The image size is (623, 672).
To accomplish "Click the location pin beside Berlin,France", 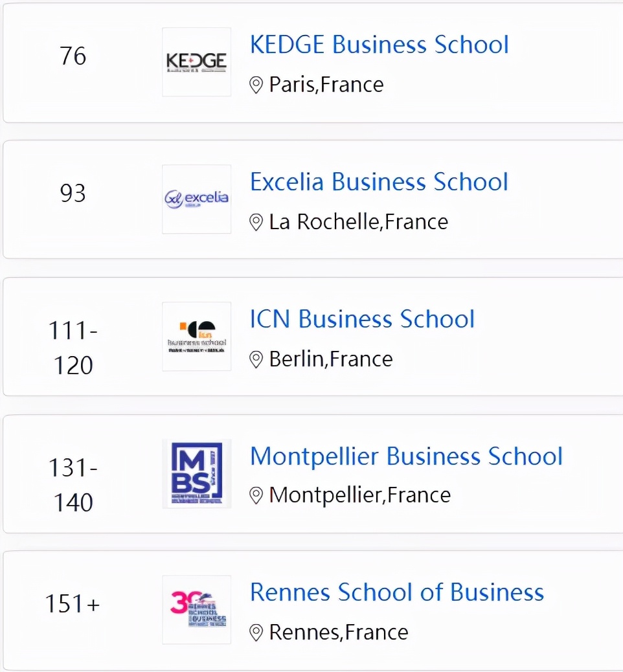I will tap(256, 359).
